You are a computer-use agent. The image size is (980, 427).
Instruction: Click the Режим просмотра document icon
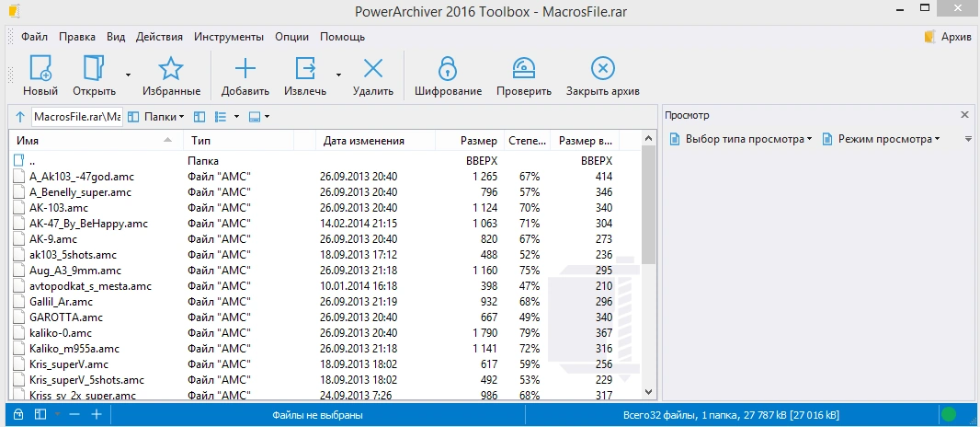(826, 139)
